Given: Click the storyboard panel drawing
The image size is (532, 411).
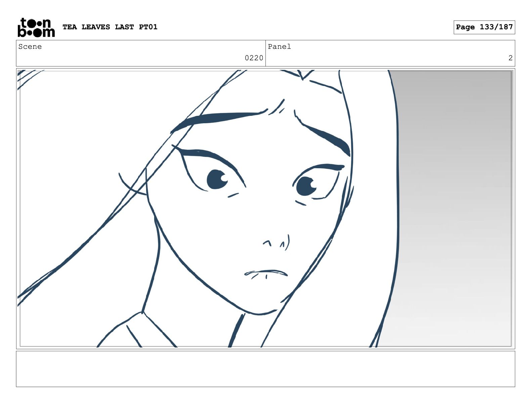Looking at the screenshot, I should click(x=265, y=209).
